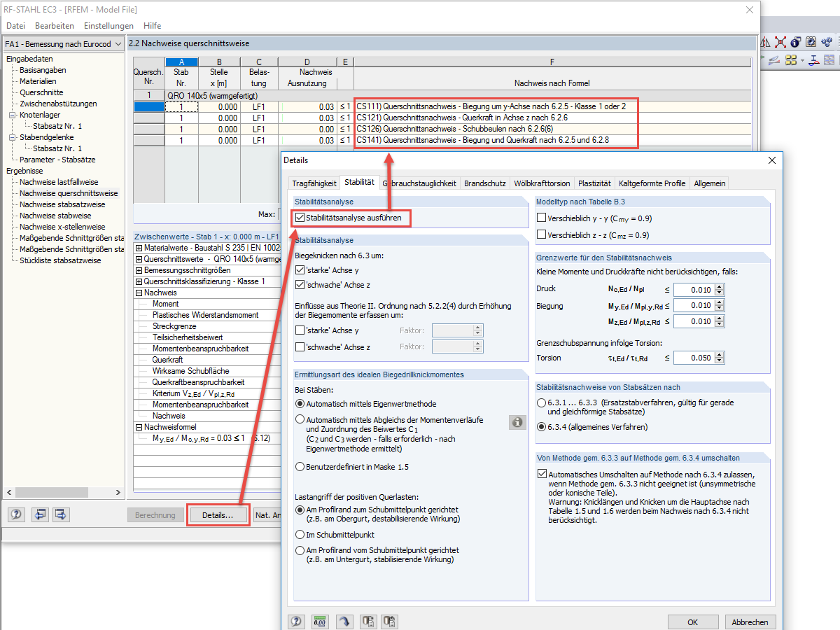Screen dimensions: 840x630
Task: Click knife section icon in RFEM toolbar
Action: pyautogui.click(x=774, y=60)
